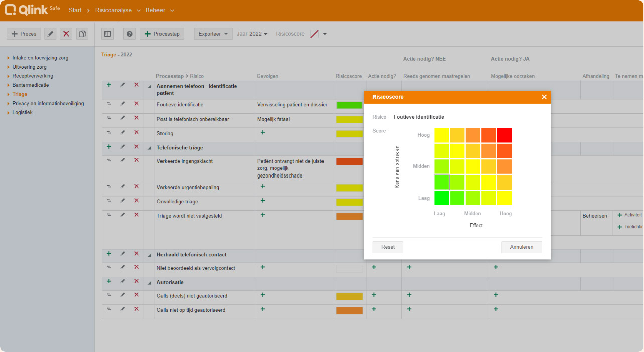Viewport: 644px width, 352px height.
Task: Add consequence for 'Storing' via green plus
Action: click(x=262, y=133)
